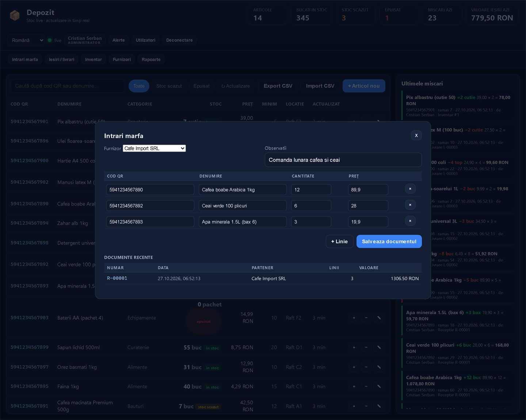Click + Articol nou button
526x420 pixels.
(x=364, y=86)
